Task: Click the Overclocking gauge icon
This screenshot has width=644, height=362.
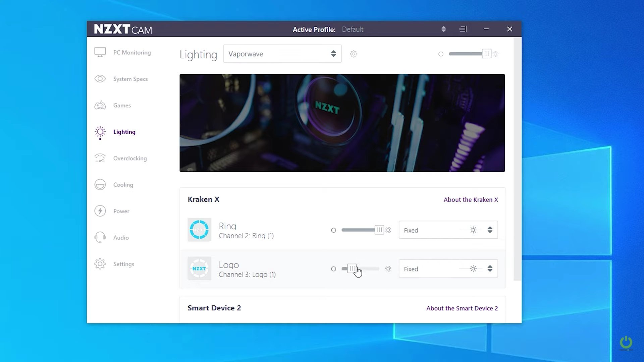Action: (x=100, y=158)
